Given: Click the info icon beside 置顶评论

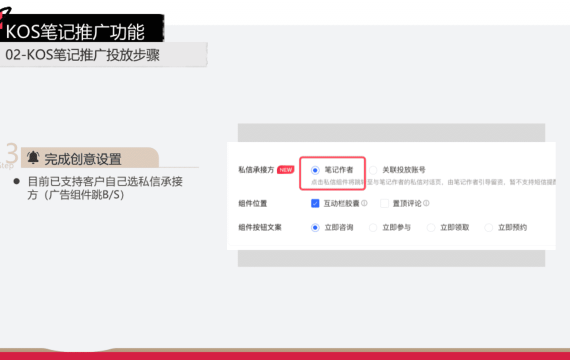Looking at the screenshot, I should 426,203.
